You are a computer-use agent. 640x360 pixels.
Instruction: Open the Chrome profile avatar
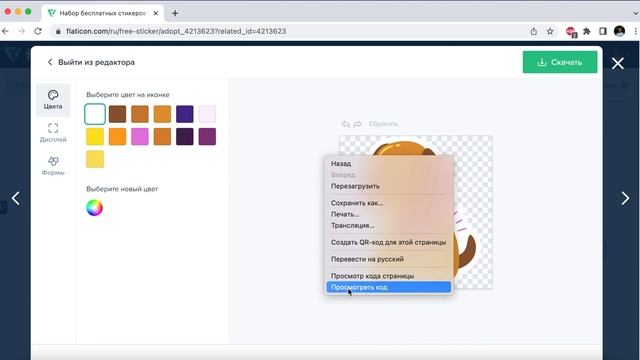(x=619, y=31)
